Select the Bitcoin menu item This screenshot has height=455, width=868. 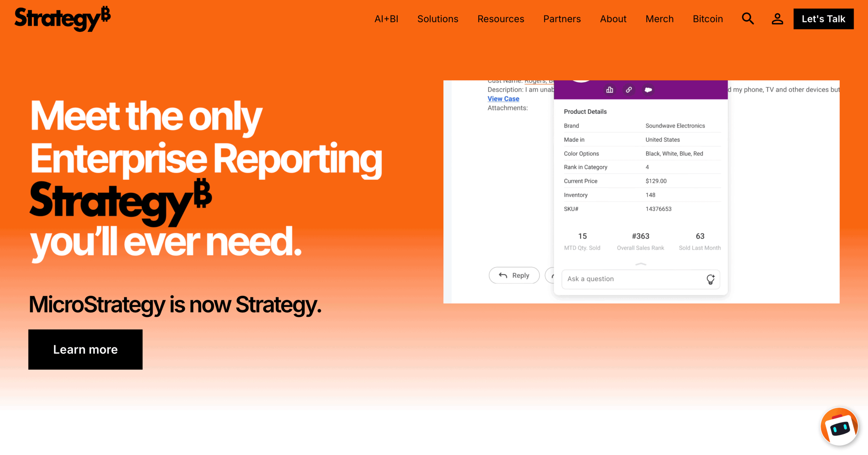pos(708,19)
